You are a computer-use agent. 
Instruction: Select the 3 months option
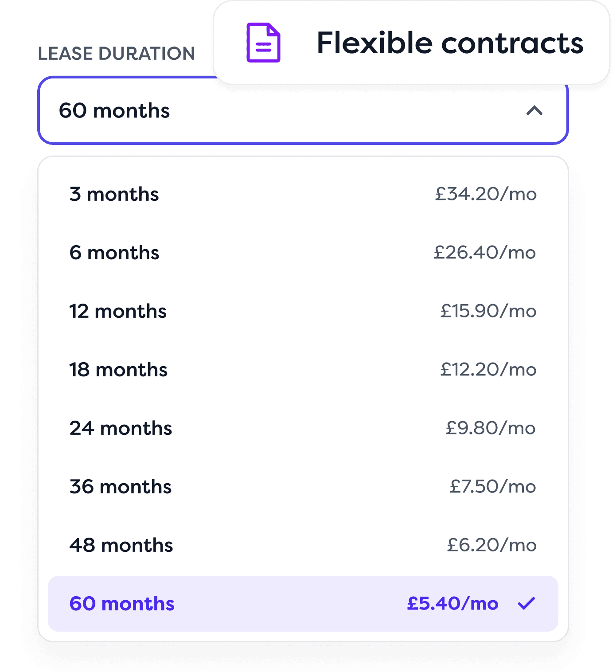(x=303, y=194)
